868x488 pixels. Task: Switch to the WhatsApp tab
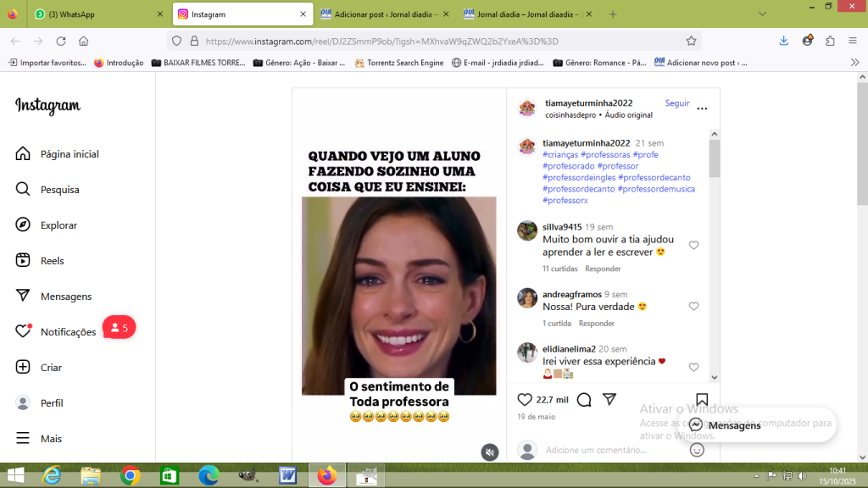93,14
